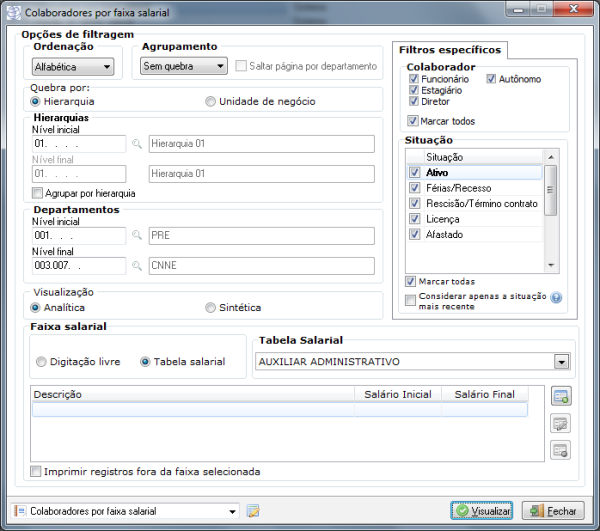Click the Fechar button
600x531 pixels.
(x=550, y=511)
